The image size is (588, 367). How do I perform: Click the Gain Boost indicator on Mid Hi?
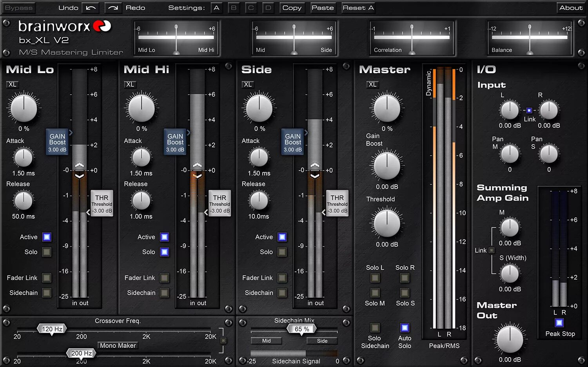pos(174,142)
